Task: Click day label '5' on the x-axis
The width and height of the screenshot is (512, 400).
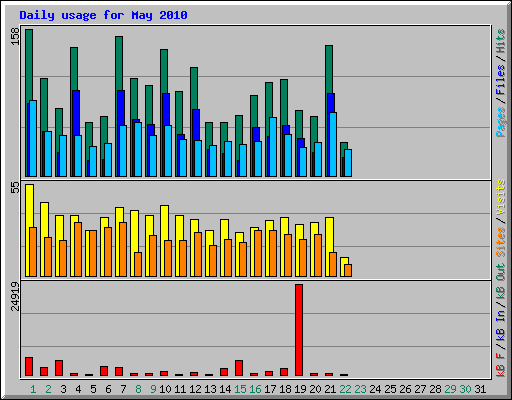Action: coord(93,389)
